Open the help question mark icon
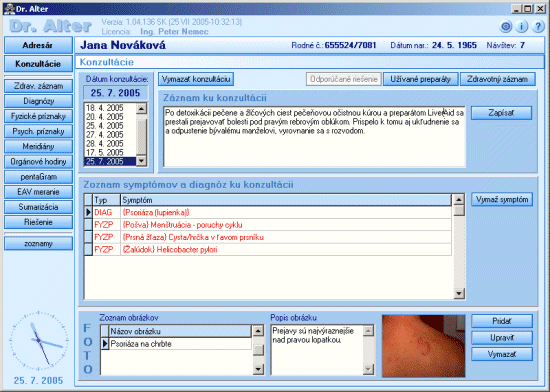The height and width of the screenshot is (392, 550). (x=538, y=27)
